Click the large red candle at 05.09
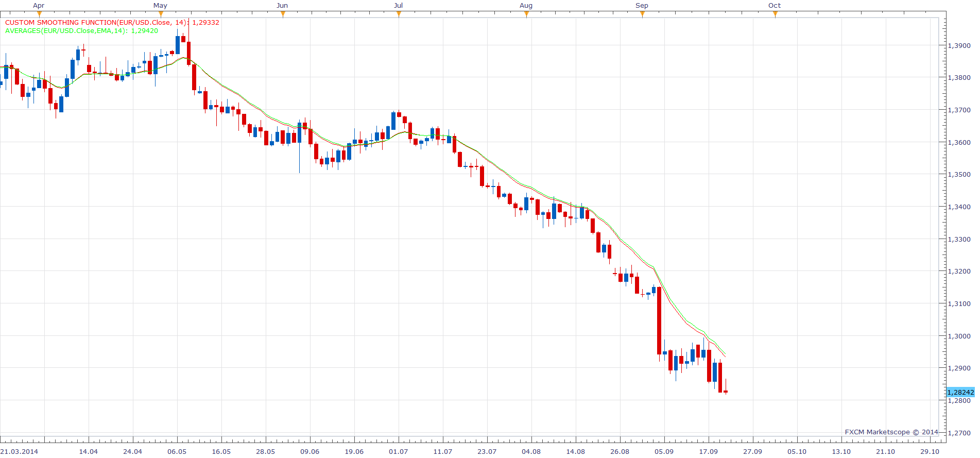The width and height of the screenshot is (980, 458). coord(659,320)
